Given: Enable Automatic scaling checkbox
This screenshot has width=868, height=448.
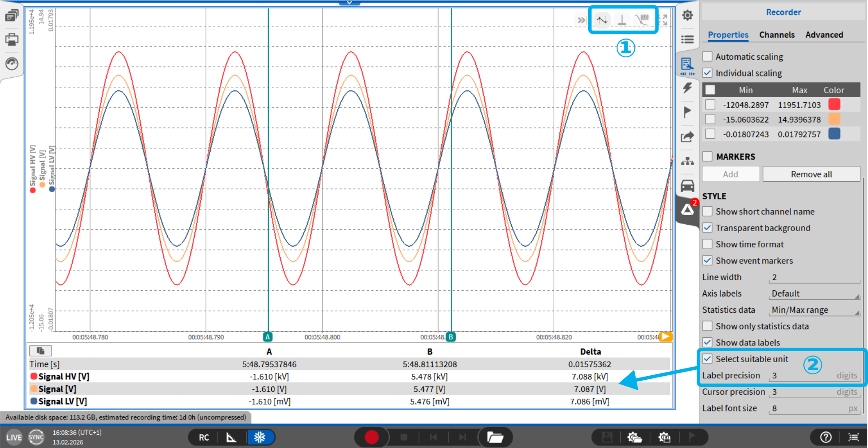Looking at the screenshot, I should tap(708, 57).
